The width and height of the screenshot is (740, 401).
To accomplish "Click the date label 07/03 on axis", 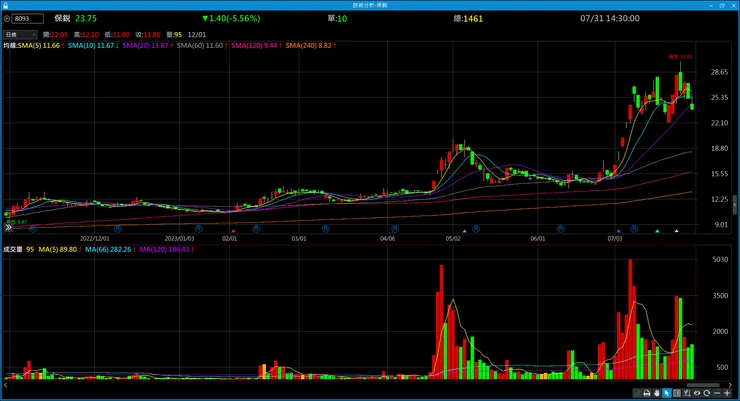I will click(x=614, y=239).
